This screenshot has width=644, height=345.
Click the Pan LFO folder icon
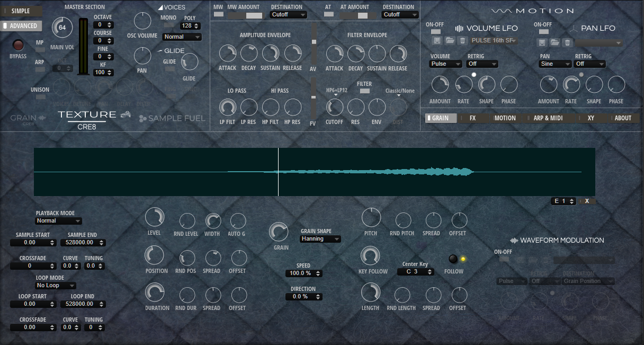pyautogui.click(x=554, y=43)
